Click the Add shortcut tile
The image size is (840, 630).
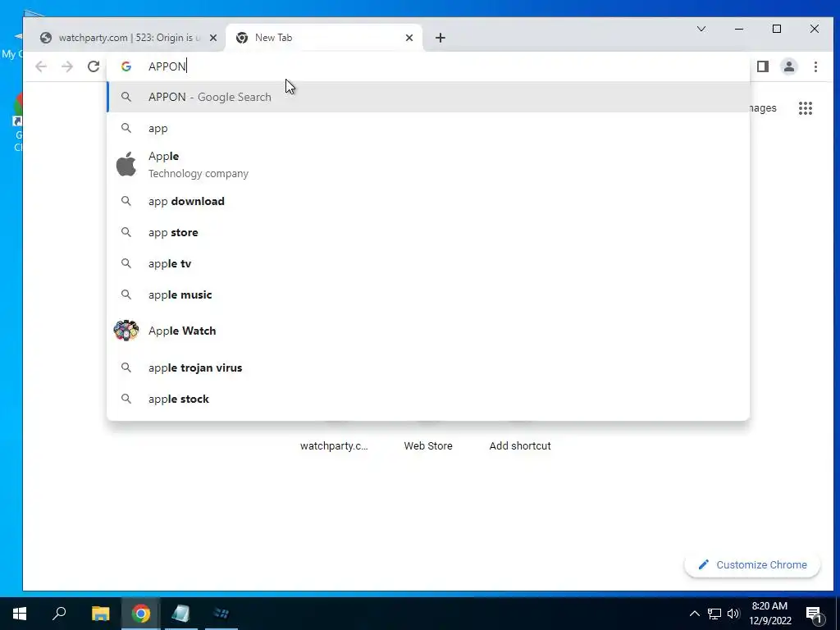point(520,445)
